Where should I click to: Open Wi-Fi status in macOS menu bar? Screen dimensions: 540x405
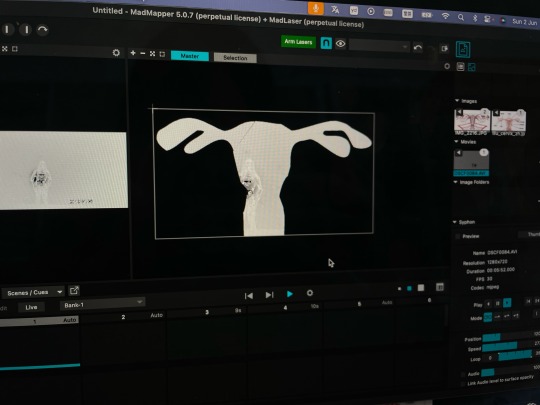(445, 16)
